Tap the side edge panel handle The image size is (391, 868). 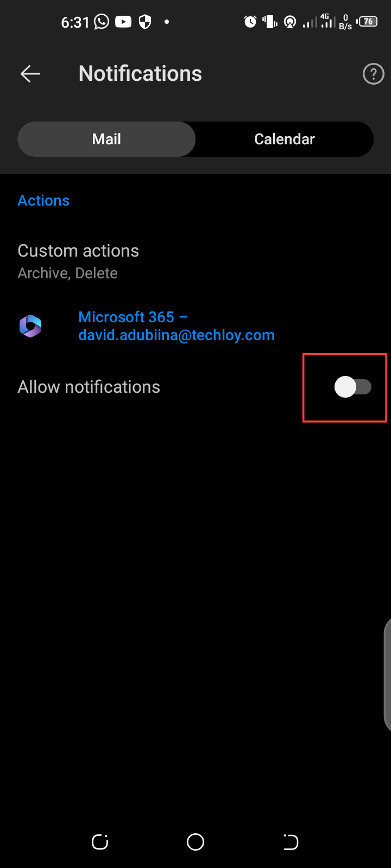(x=387, y=675)
